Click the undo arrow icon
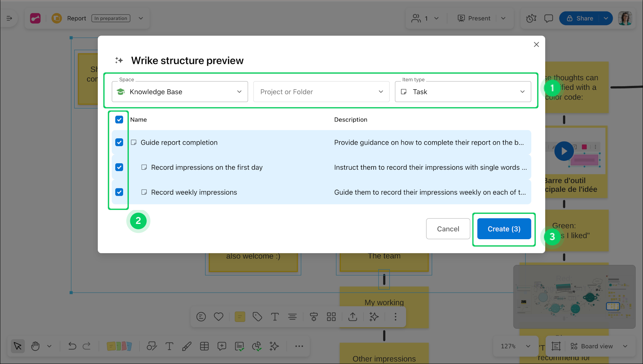The image size is (643, 364). pyautogui.click(x=72, y=346)
